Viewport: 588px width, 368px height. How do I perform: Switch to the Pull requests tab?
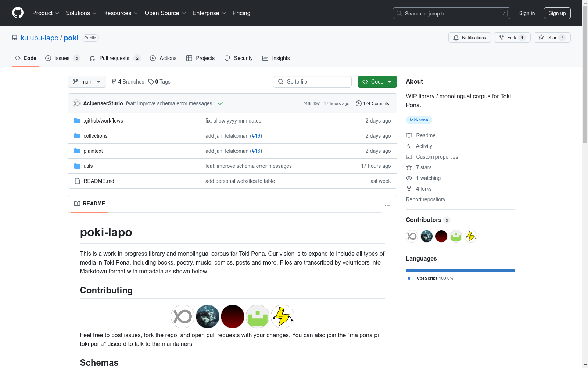click(115, 58)
